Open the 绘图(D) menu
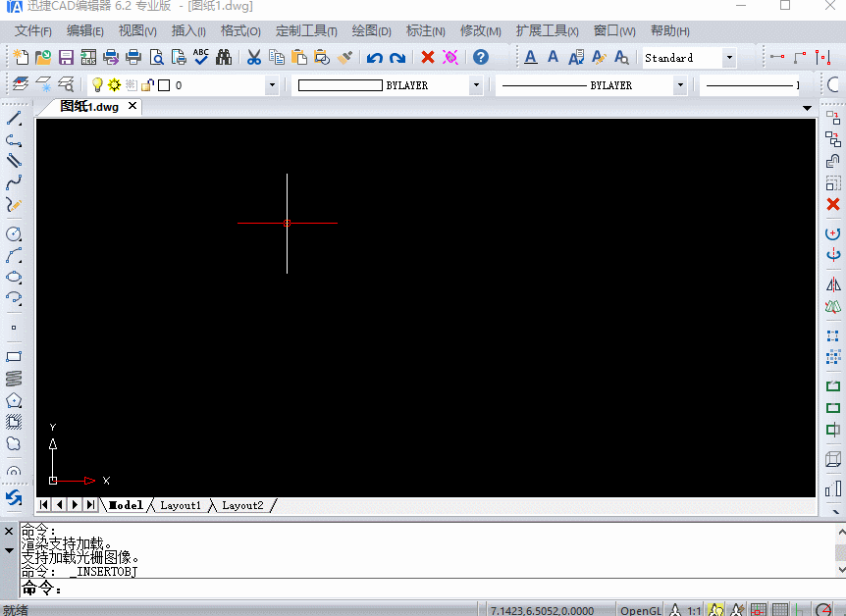This screenshot has width=846, height=616. tap(371, 30)
